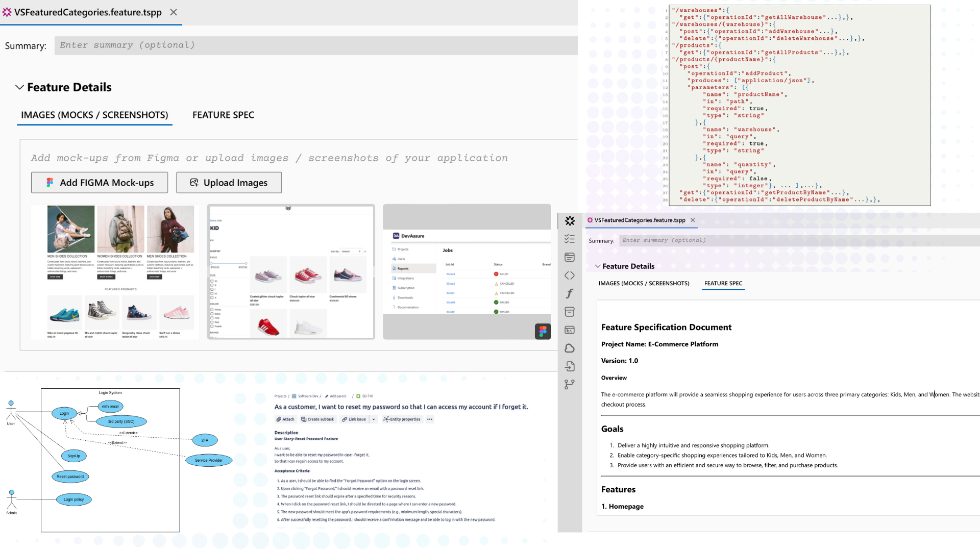Open the import file arrow sidebar icon
The image size is (980, 551).
click(x=570, y=366)
